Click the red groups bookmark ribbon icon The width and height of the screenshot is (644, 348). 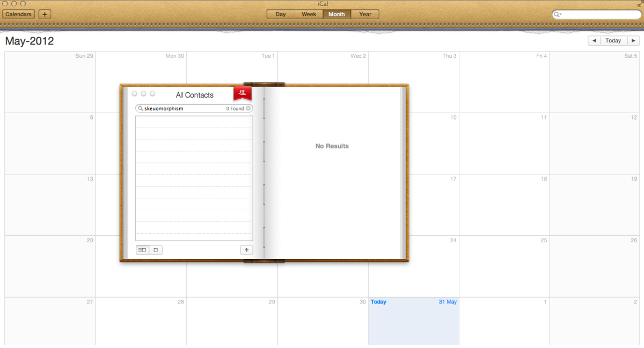pos(242,93)
